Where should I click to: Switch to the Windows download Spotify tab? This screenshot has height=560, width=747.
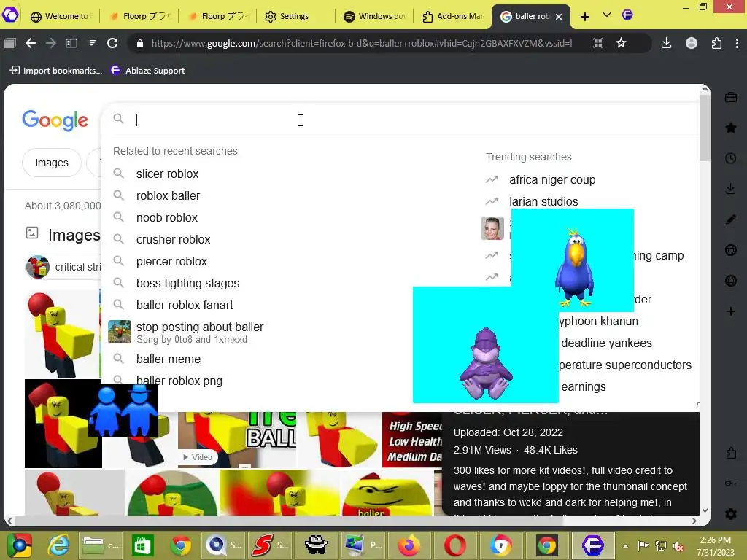click(x=374, y=16)
